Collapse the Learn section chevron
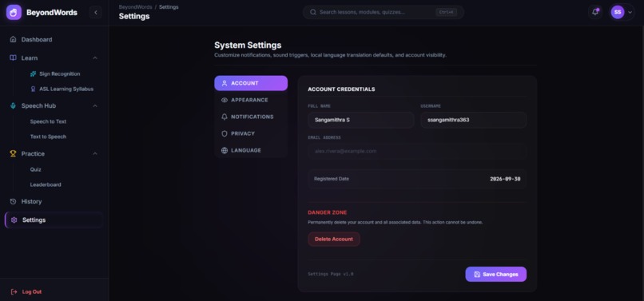The width and height of the screenshot is (644, 301). pos(95,58)
